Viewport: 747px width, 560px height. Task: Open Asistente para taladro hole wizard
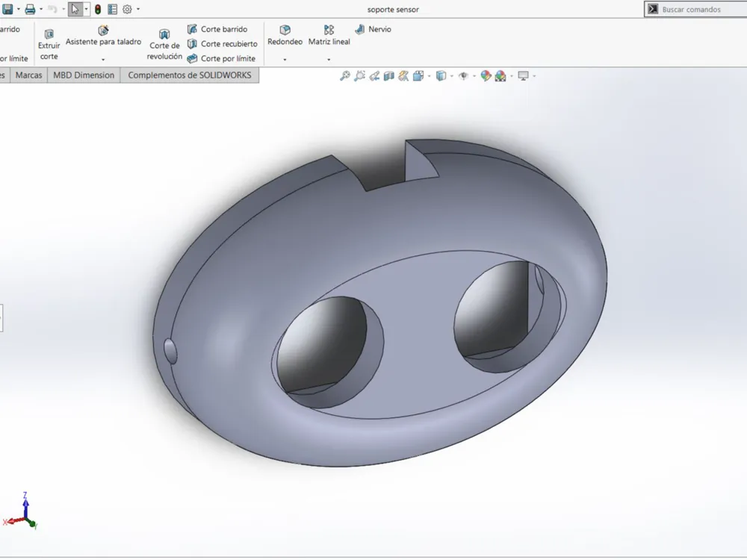103,31
